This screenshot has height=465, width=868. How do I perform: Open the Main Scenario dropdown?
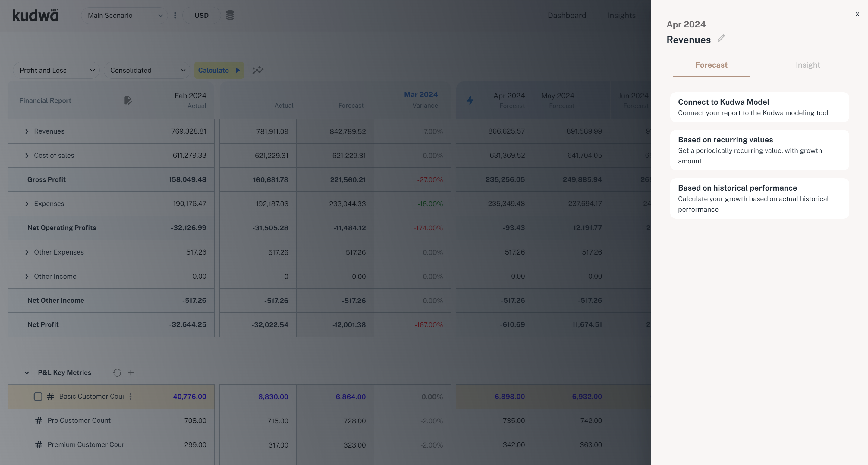click(x=124, y=15)
